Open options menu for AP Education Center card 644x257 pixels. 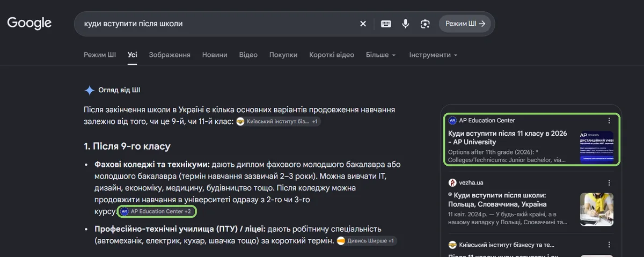[609, 121]
